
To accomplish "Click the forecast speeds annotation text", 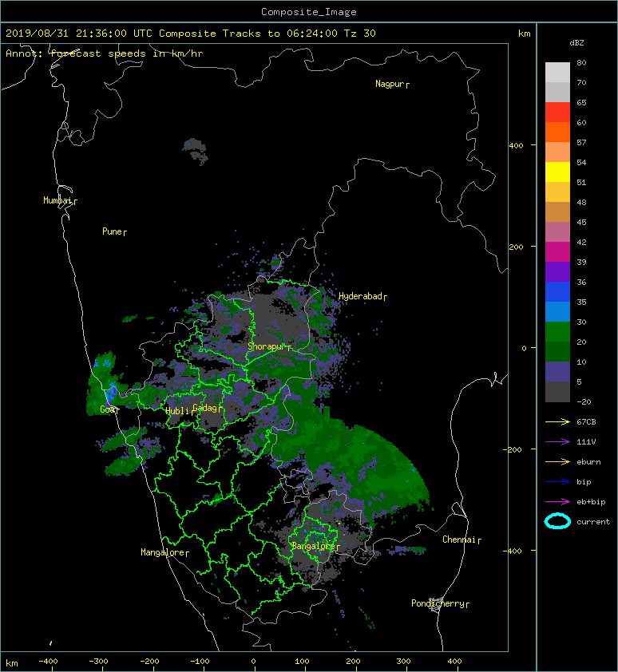I will tap(105, 53).
